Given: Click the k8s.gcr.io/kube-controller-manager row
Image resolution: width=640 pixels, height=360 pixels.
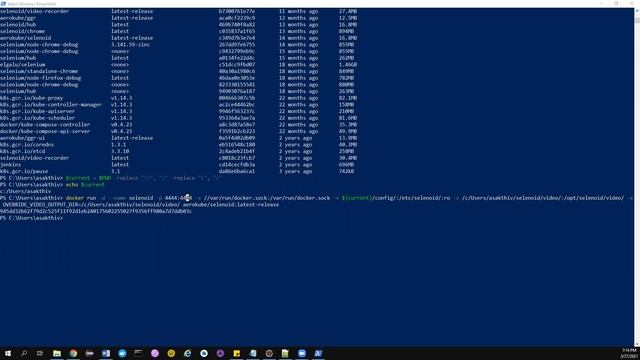Looking at the screenshot, I should 178,104.
